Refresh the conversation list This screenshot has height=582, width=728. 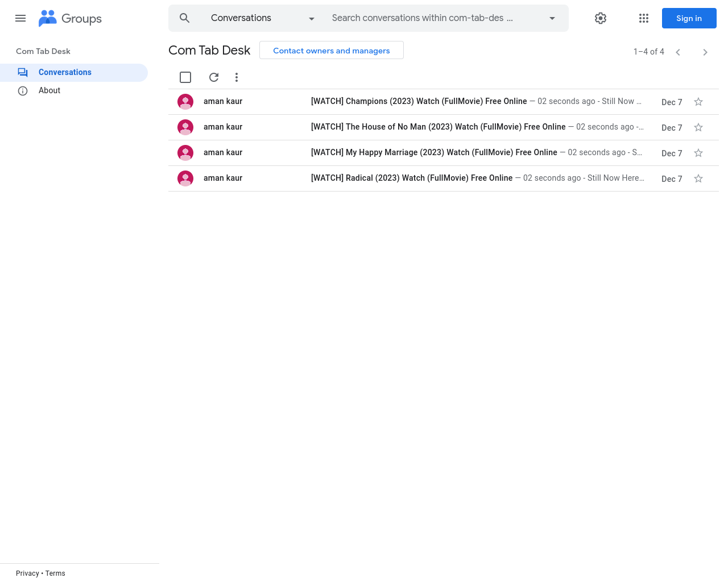214,77
